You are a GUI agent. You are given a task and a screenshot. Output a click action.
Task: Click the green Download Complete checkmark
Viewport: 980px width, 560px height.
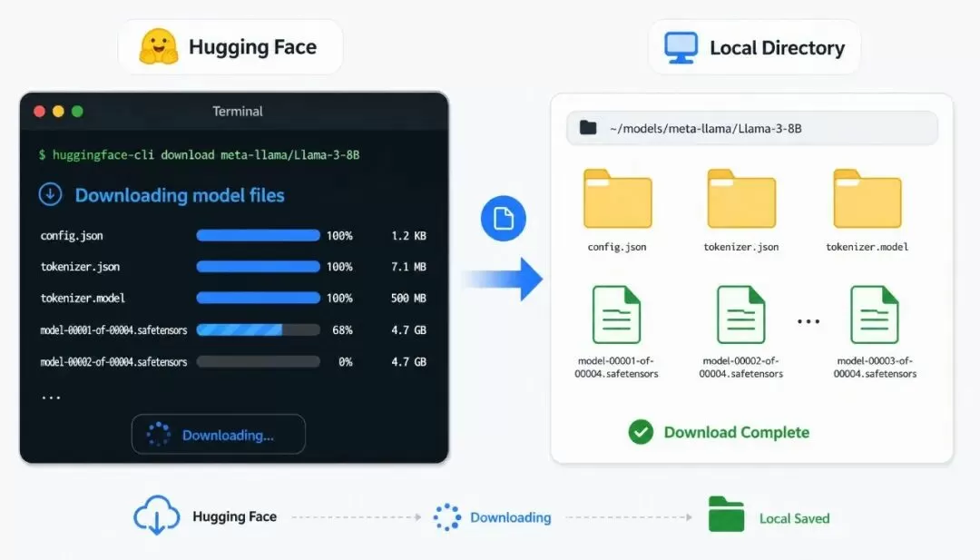[641, 432]
